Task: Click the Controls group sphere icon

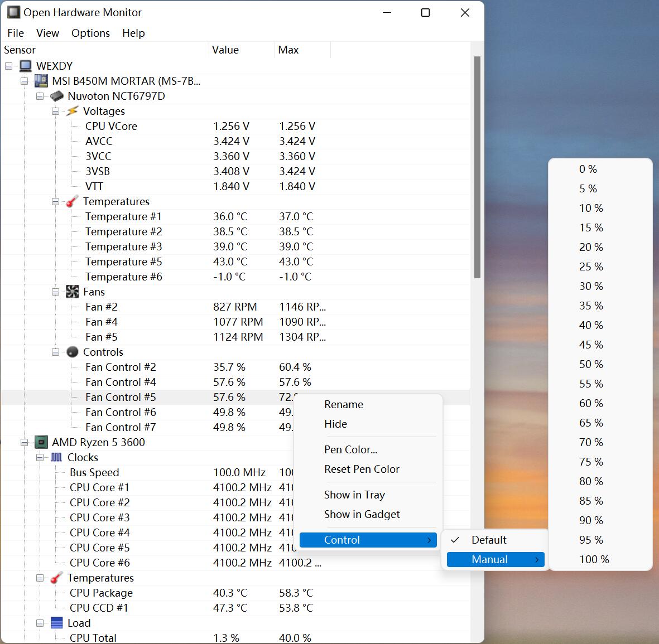Action: tap(73, 352)
